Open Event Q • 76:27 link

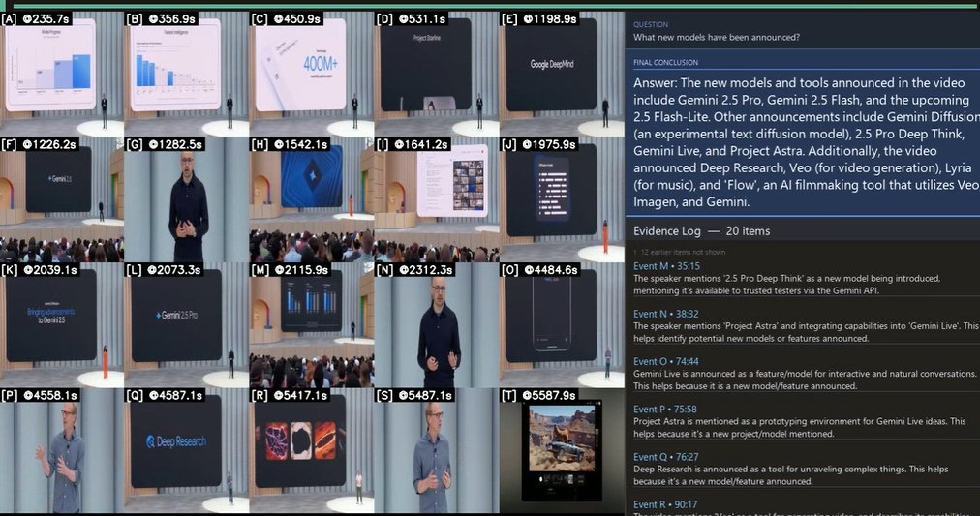pos(665,457)
